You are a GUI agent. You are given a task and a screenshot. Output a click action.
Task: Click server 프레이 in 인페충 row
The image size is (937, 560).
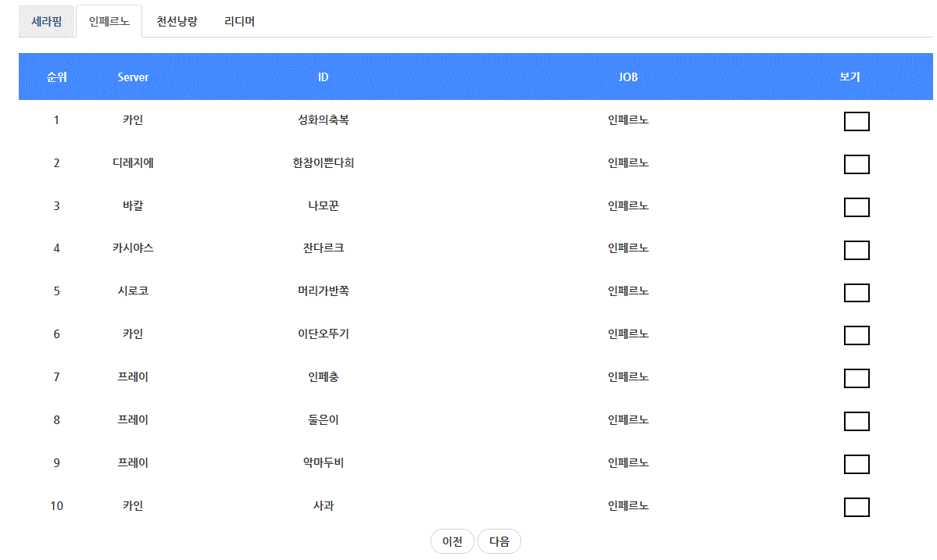(133, 376)
